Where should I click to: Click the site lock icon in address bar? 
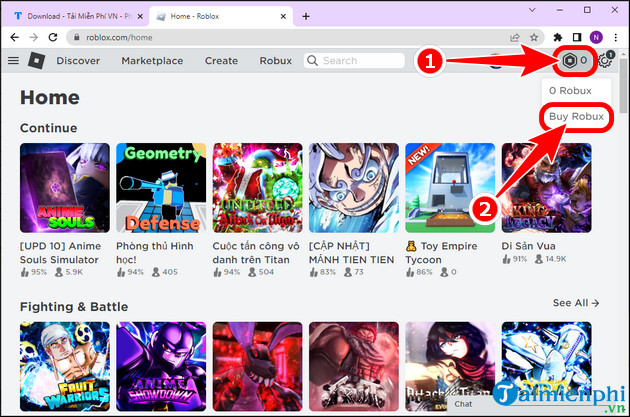tap(76, 37)
